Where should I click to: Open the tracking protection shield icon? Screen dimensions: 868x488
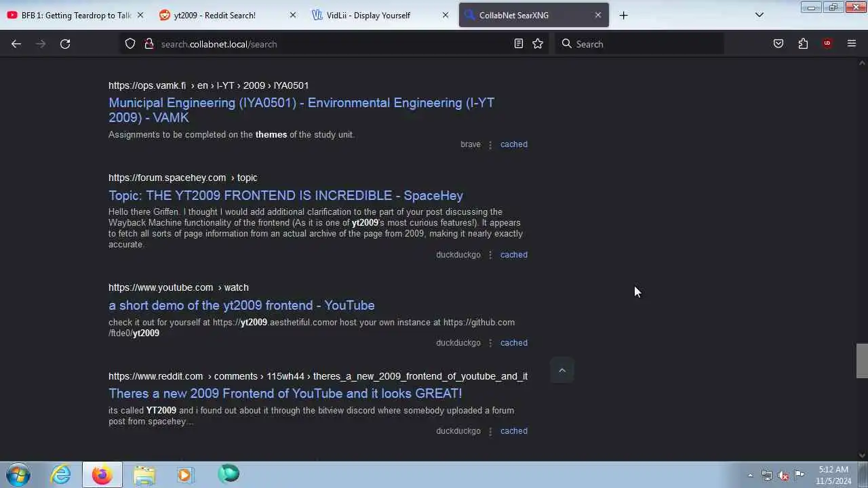tap(130, 44)
